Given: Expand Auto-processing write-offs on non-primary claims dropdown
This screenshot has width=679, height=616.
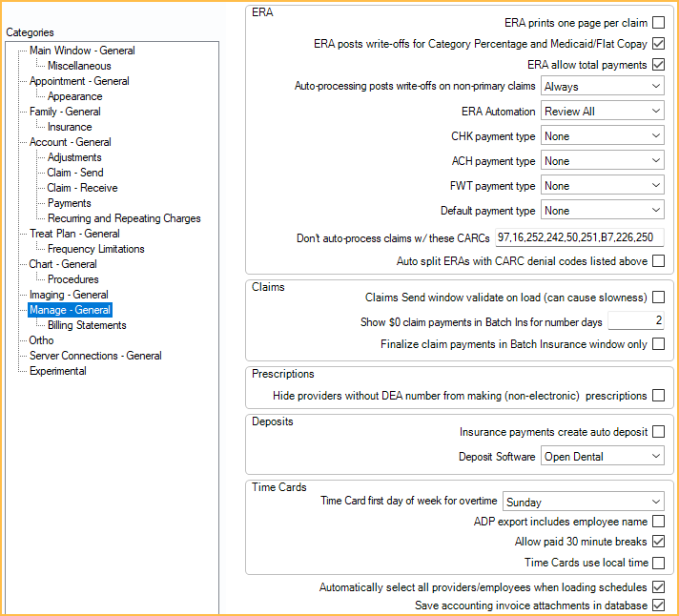Looking at the screenshot, I should [x=602, y=87].
